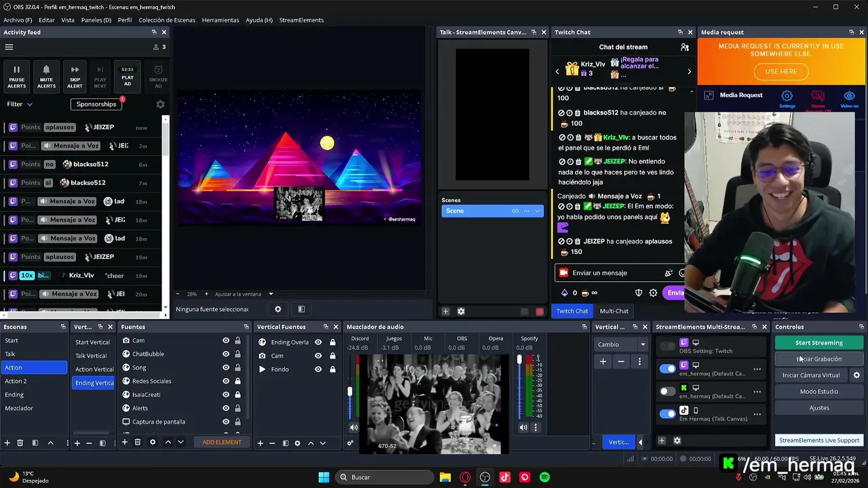Open the Filter dropdown in Activity feed

(x=20, y=104)
